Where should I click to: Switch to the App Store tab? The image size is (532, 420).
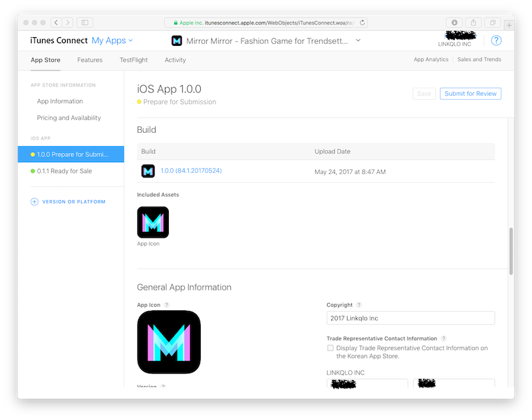[x=45, y=60]
